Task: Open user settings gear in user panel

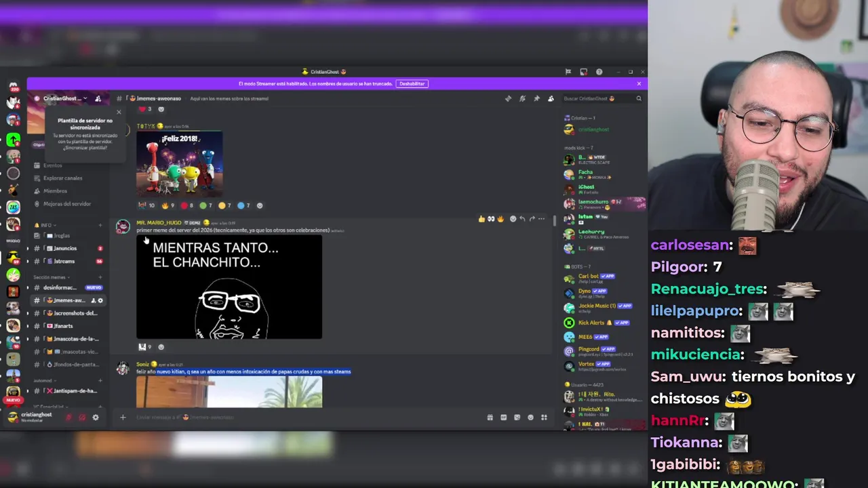Action: coord(96,418)
